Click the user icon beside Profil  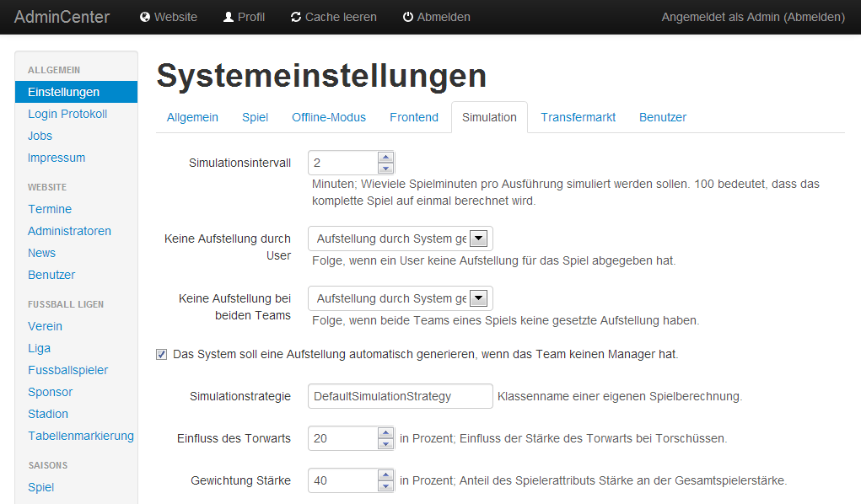[229, 17]
